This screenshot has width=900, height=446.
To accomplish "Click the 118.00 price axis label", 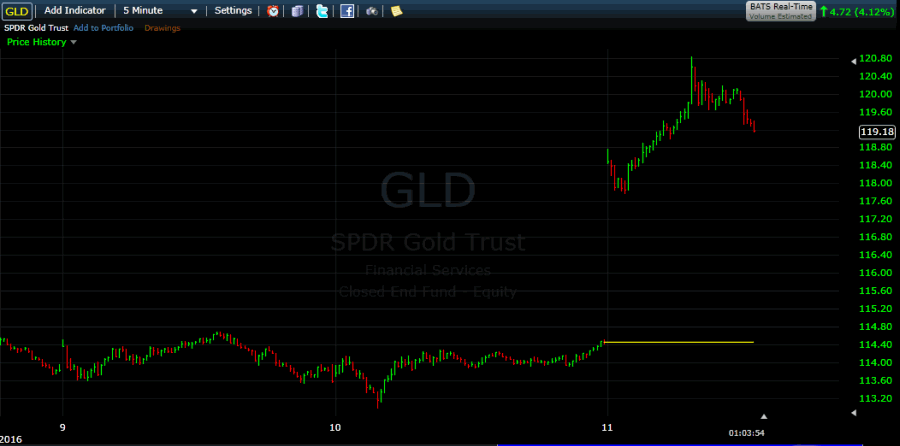I will coord(876,183).
